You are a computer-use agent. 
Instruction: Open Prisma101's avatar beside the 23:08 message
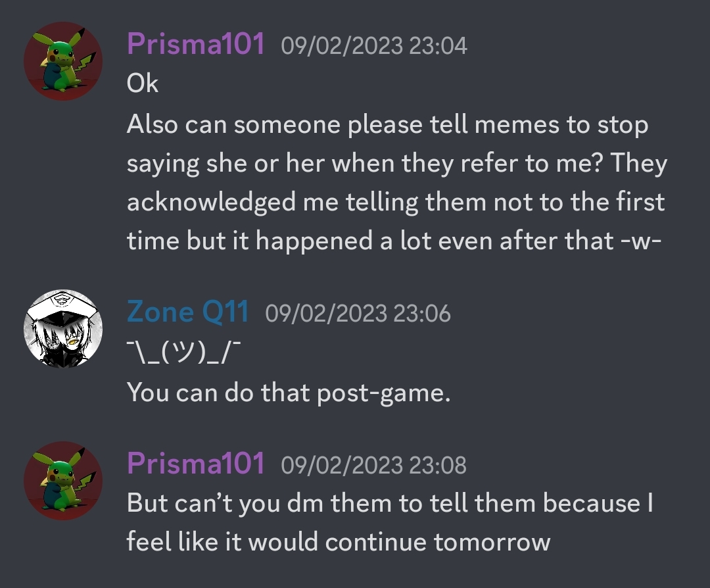63,481
